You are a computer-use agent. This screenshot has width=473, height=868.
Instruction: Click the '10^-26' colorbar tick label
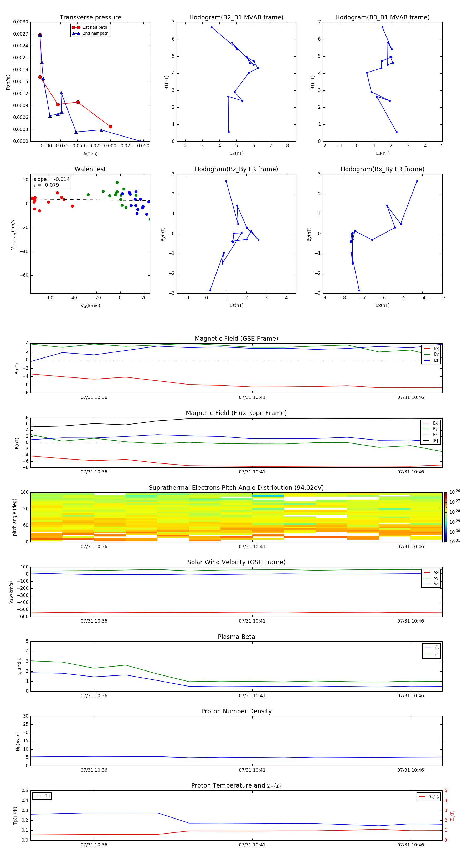click(x=455, y=492)
